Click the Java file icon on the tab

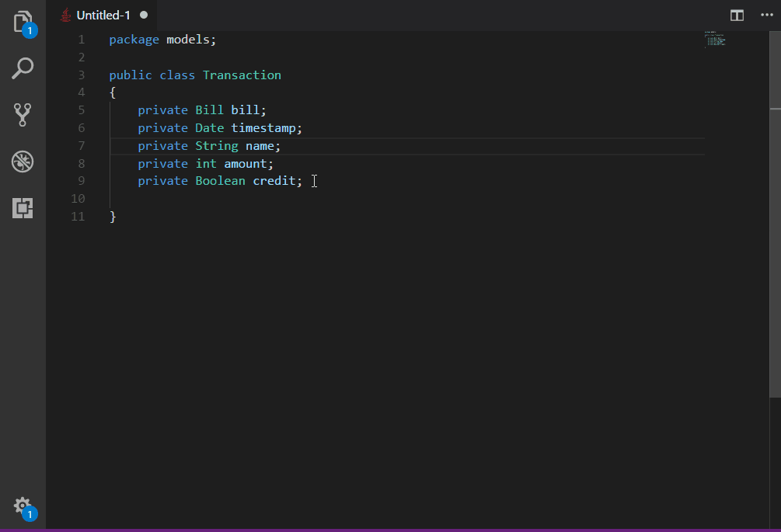65,13
